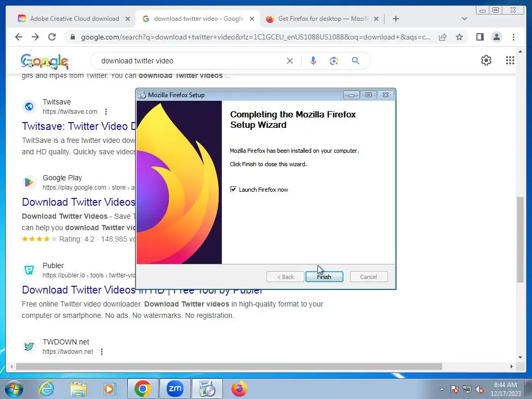Click scroll-down arrow on Chrome page
532x399 pixels.
[521, 357]
